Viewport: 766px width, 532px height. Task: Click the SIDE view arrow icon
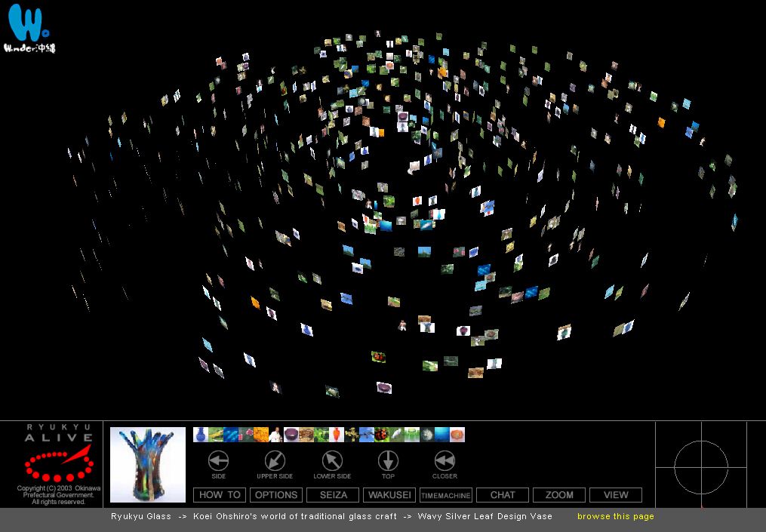(x=218, y=461)
